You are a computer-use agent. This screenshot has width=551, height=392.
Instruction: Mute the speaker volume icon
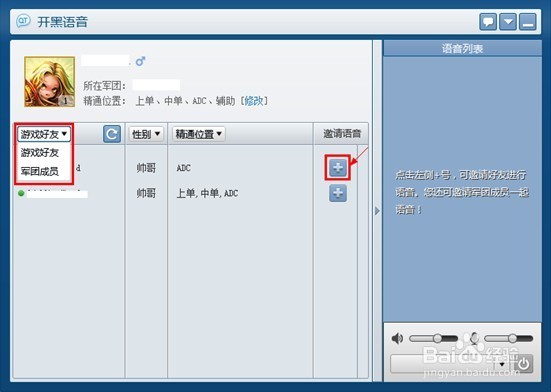[x=397, y=339]
